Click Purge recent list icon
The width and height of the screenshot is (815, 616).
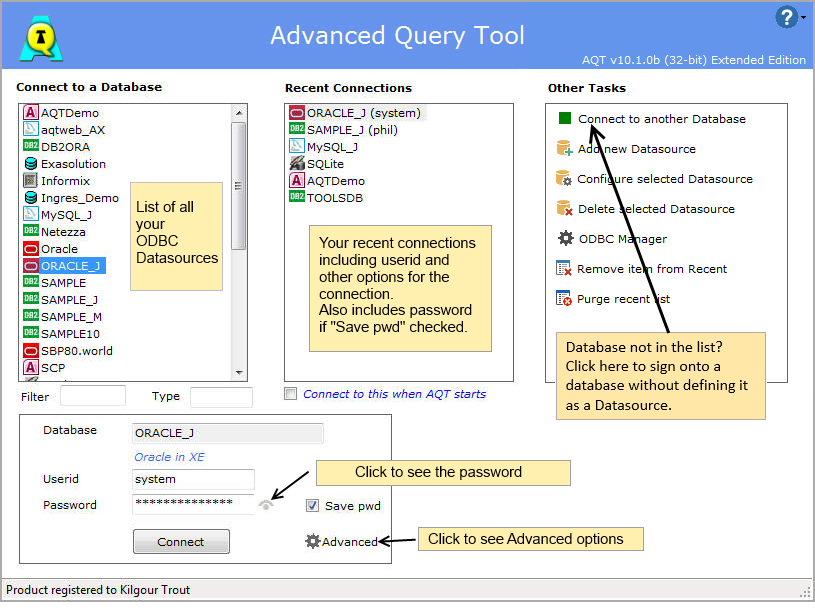[x=563, y=298]
